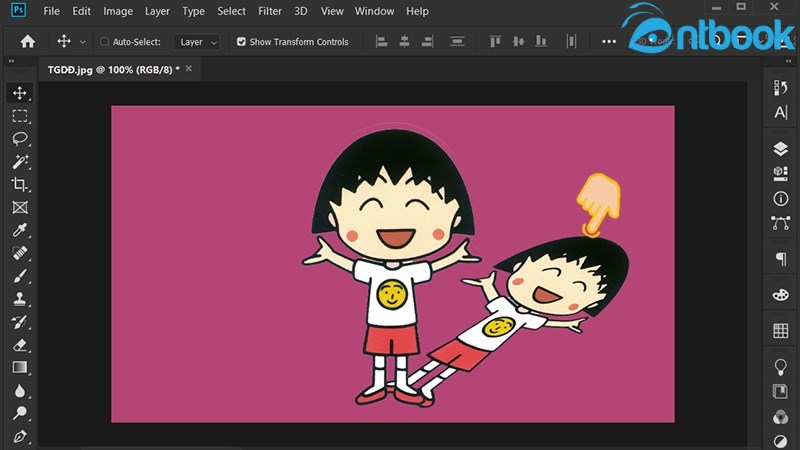
Task: Align right edges in options bar
Action: coord(427,41)
